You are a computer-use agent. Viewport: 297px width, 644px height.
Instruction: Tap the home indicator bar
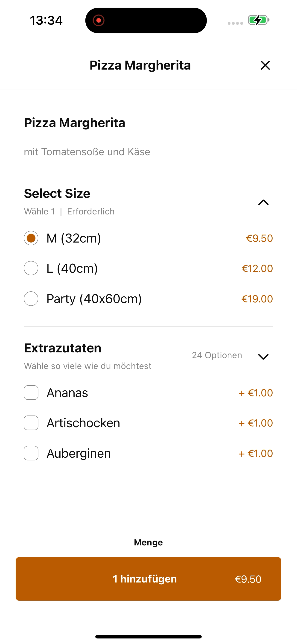click(x=148, y=637)
